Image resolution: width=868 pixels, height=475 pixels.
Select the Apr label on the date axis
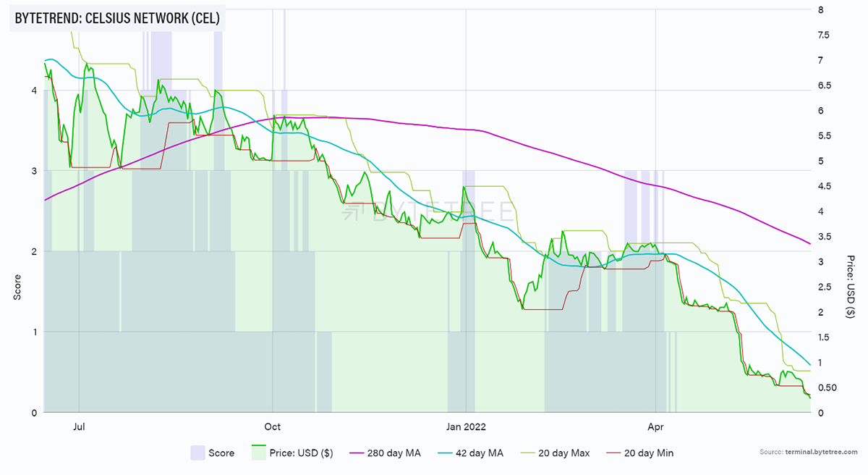click(655, 426)
